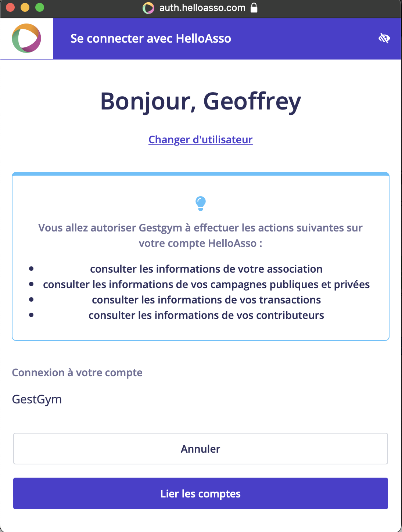Select the contributors information permission line
The image size is (402, 532).
206,315
